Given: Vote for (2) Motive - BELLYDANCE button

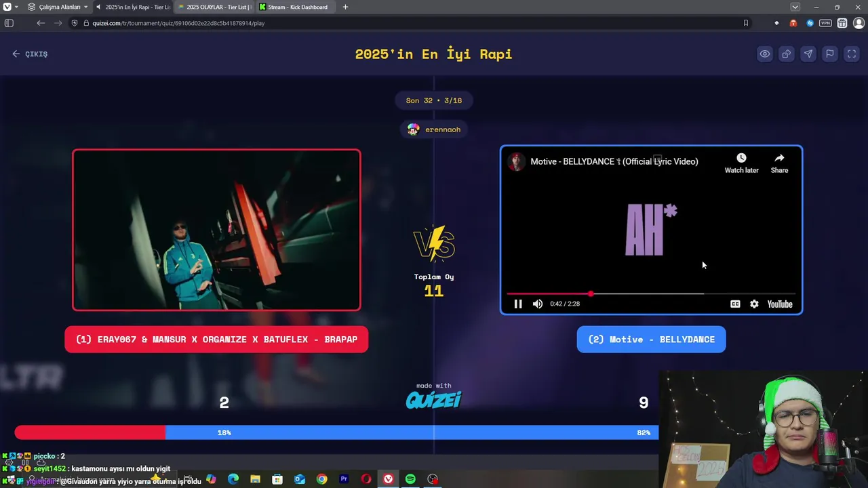Looking at the screenshot, I should [x=651, y=340].
